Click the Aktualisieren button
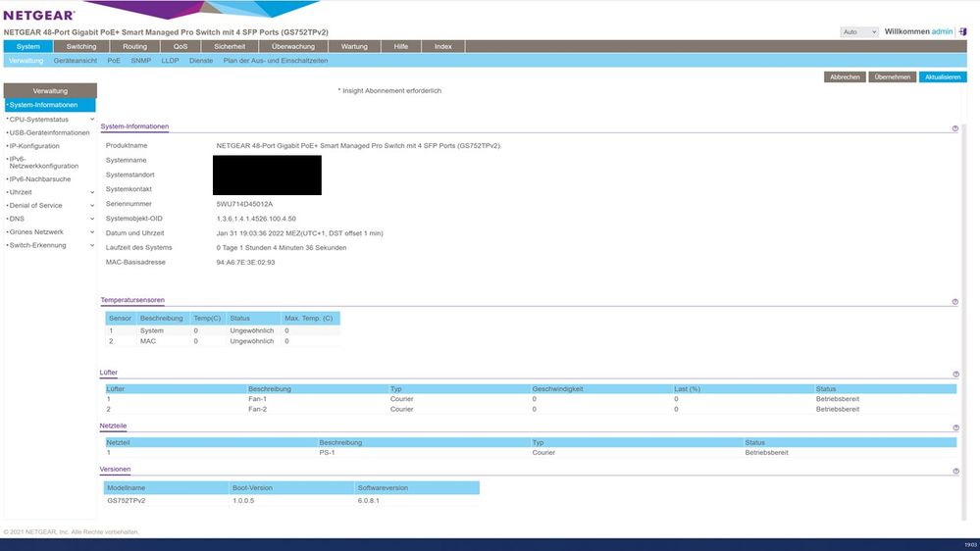Screen dimensions: 980x551 (x=943, y=76)
